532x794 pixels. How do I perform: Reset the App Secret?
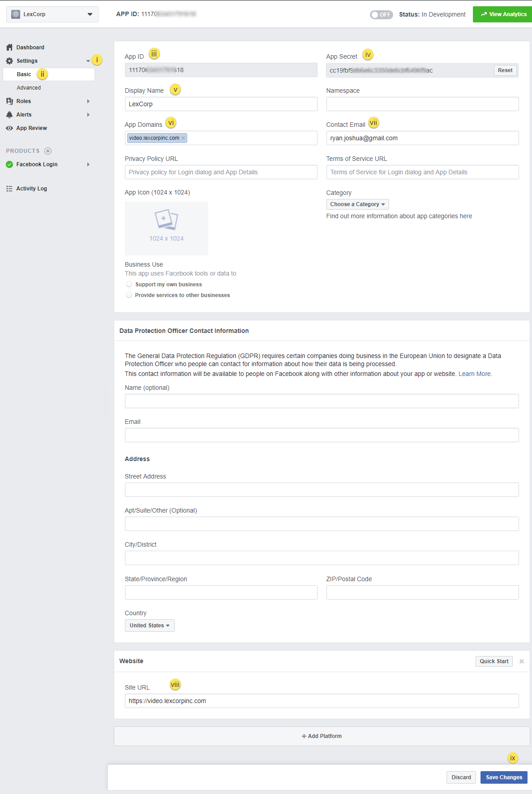505,70
